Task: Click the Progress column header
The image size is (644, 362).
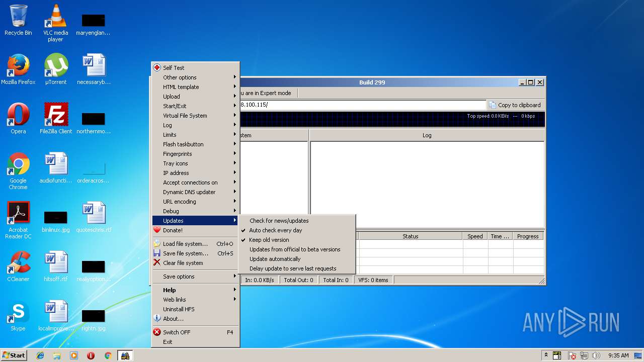Action: point(528,236)
